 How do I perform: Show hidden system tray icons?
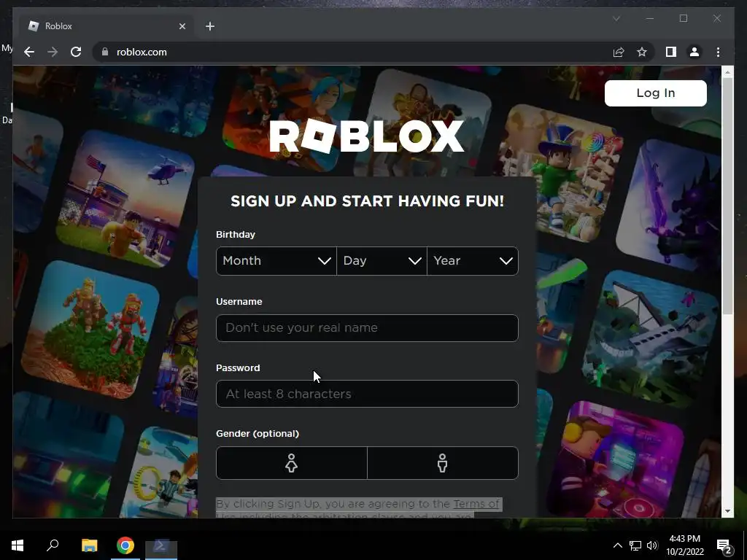coord(617,545)
